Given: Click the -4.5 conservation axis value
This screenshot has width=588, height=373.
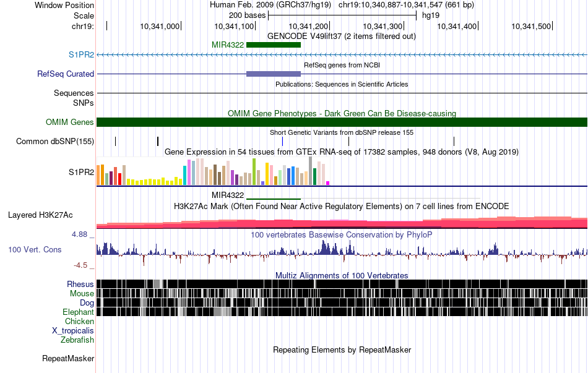Looking at the screenshot, I should (x=80, y=265).
